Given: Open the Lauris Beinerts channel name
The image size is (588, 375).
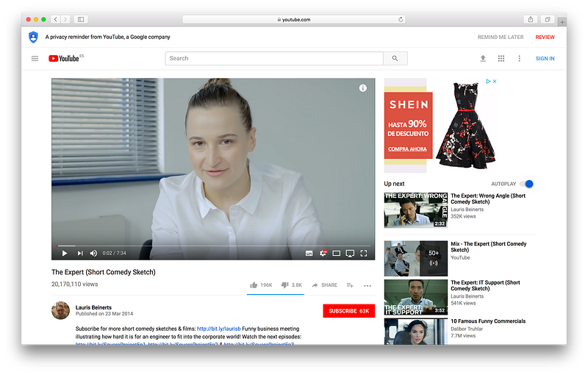Looking at the screenshot, I should pyautogui.click(x=93, y=307).
